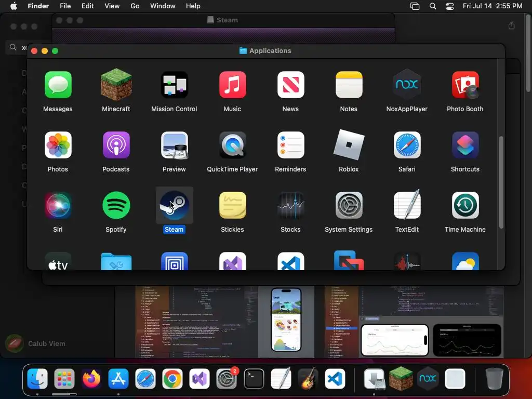Open the News app icon

[x=290, y=85]
